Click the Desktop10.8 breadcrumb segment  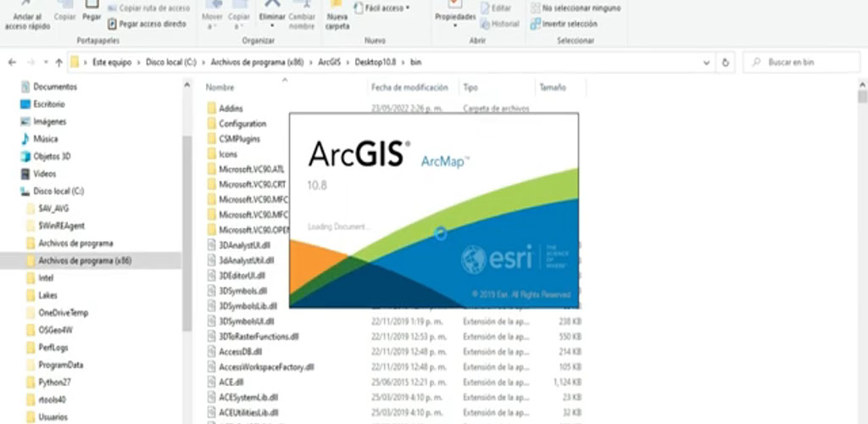point(376,63)
